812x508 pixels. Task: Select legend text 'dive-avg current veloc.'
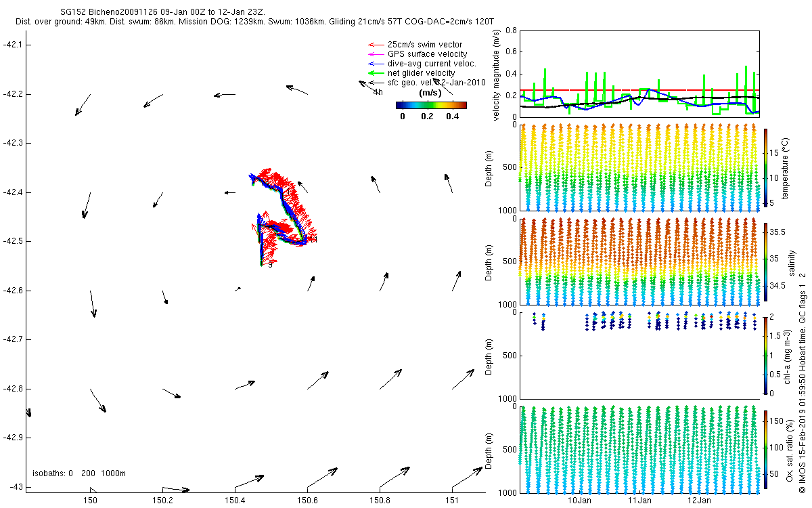click(x=432, y=64)
